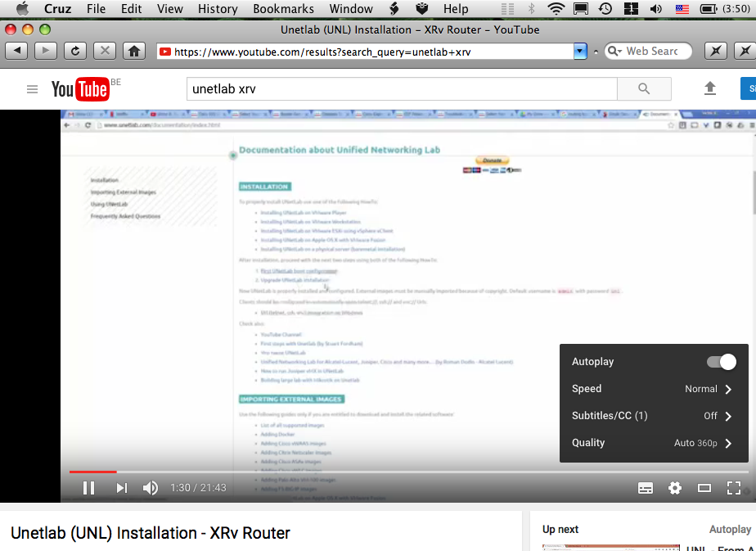This screenshot has height=551, width=756.
Task: Click the YouTube upload icon
Action: point(709,88)
